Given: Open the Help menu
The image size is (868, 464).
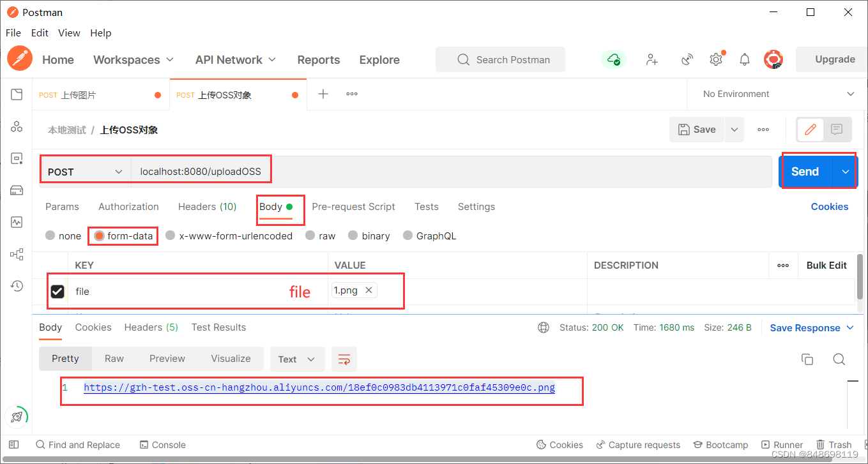Looking at the screenshot, I should point(100,33).
